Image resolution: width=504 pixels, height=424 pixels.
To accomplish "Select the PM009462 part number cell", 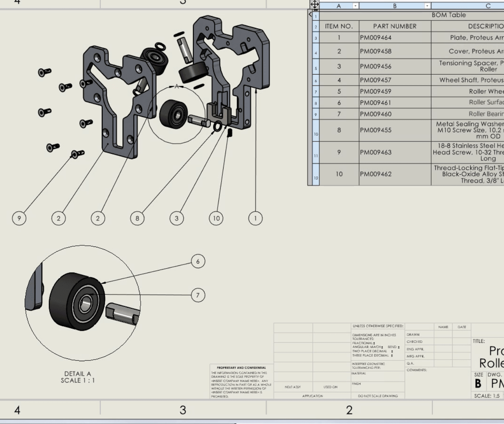I will click(394, 174).
